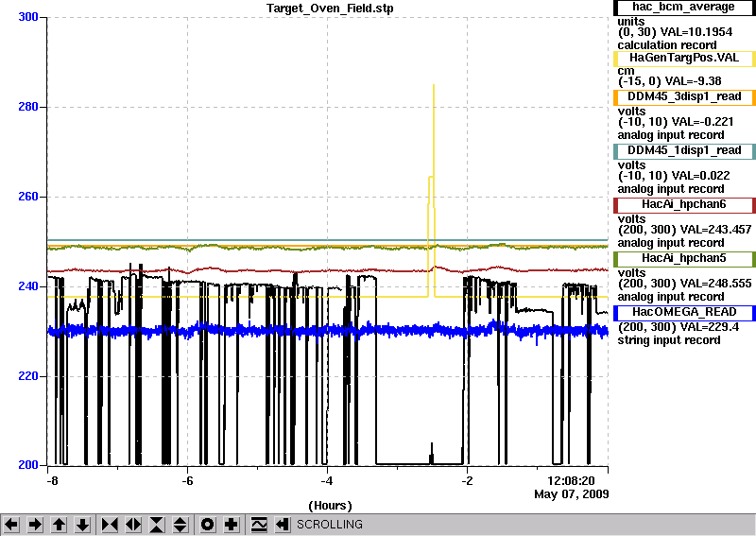This screenshot has height=536, width=756.
Task: Click the 12:08:20 timestamp
Action: pos(571,481)
